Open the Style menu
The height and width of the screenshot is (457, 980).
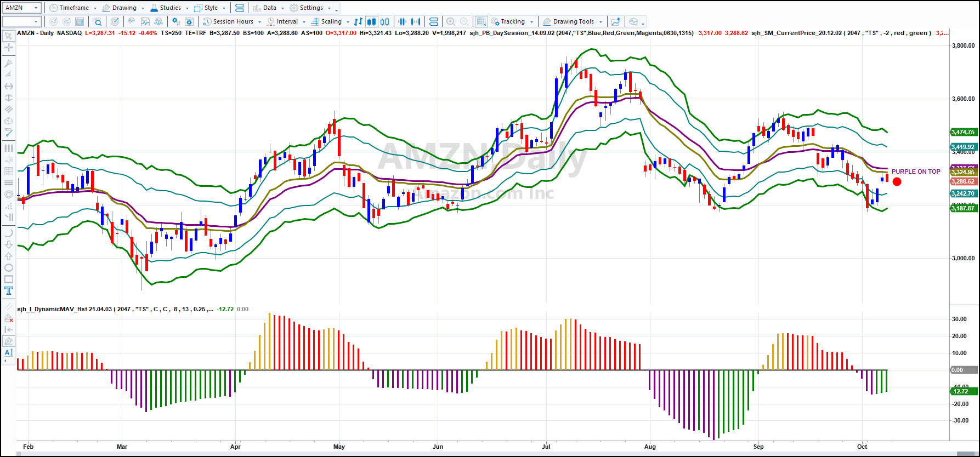[x=210, y=8]
